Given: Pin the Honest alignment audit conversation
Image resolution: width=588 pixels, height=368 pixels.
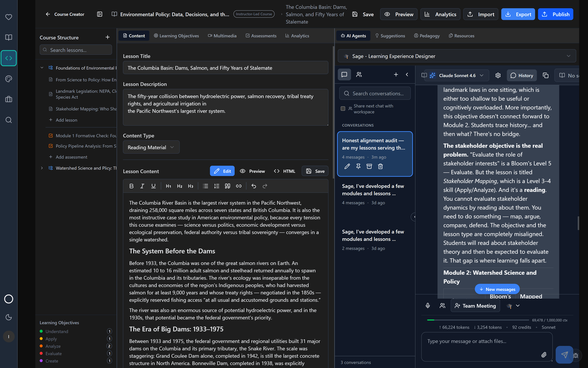Looking at the screenshot, I should [x=358, y=166].
